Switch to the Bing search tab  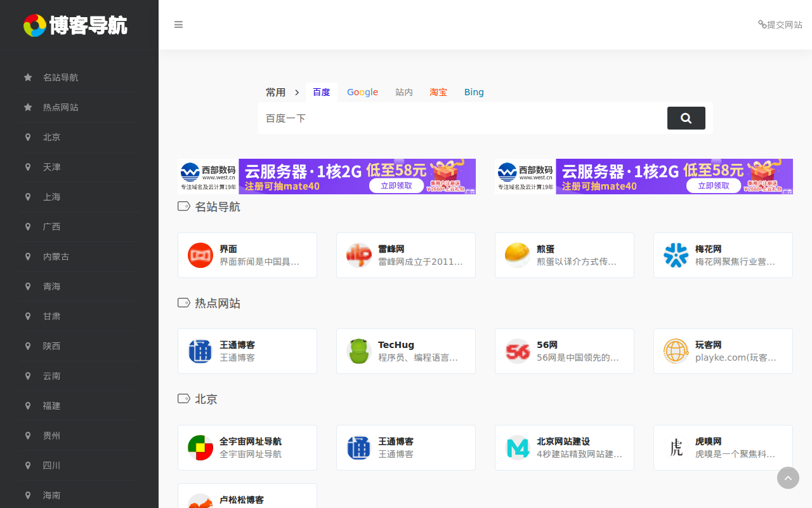pos(474,92)
